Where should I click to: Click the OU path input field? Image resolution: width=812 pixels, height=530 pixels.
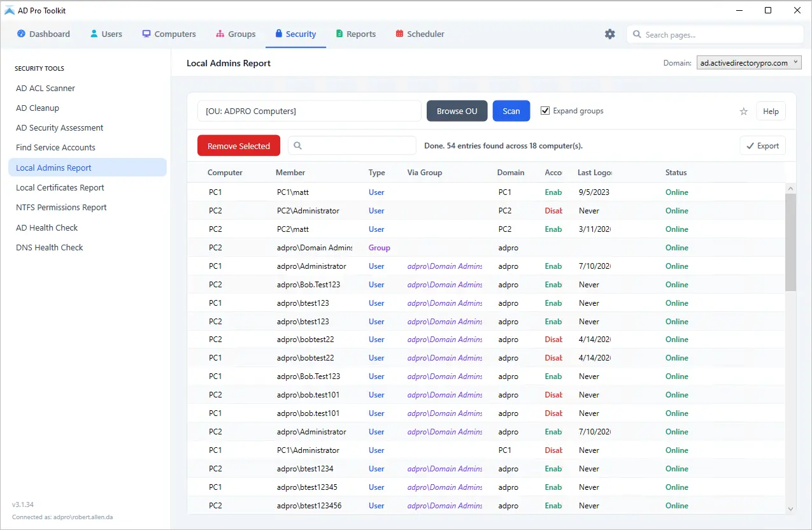[310, 111]
